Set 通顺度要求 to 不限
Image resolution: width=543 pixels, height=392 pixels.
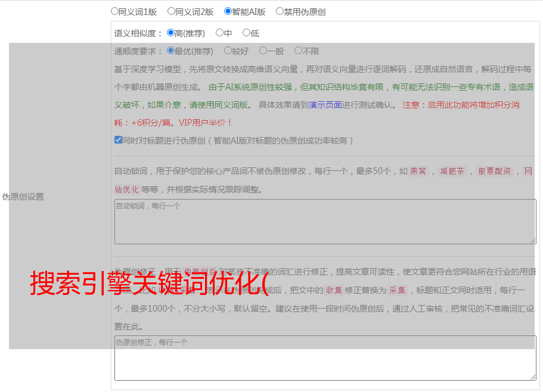[298, 51]
